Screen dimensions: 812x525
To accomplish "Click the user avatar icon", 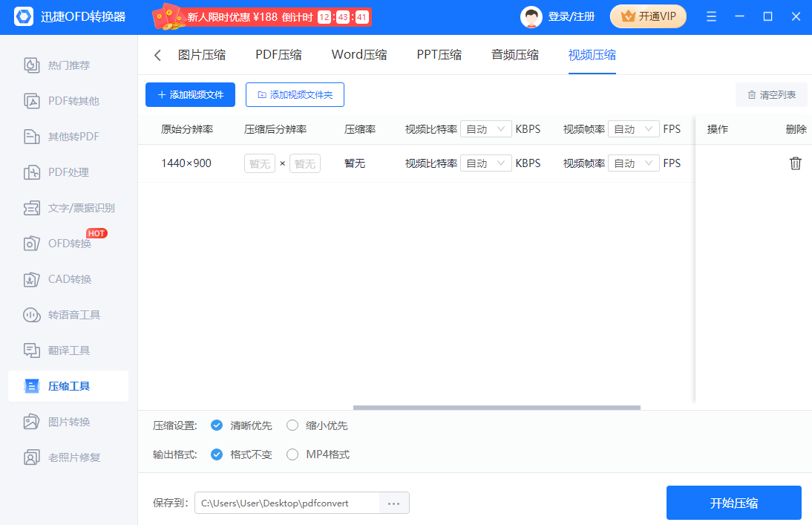I will 531,16.
